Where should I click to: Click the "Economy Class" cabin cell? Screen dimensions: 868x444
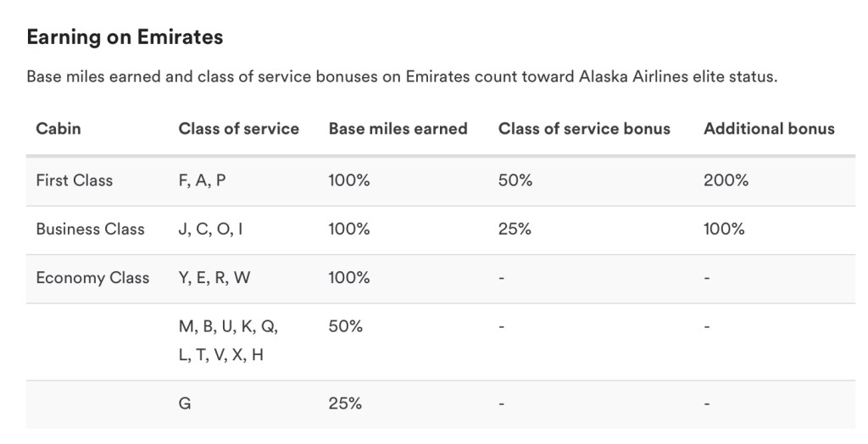(92, 278)
